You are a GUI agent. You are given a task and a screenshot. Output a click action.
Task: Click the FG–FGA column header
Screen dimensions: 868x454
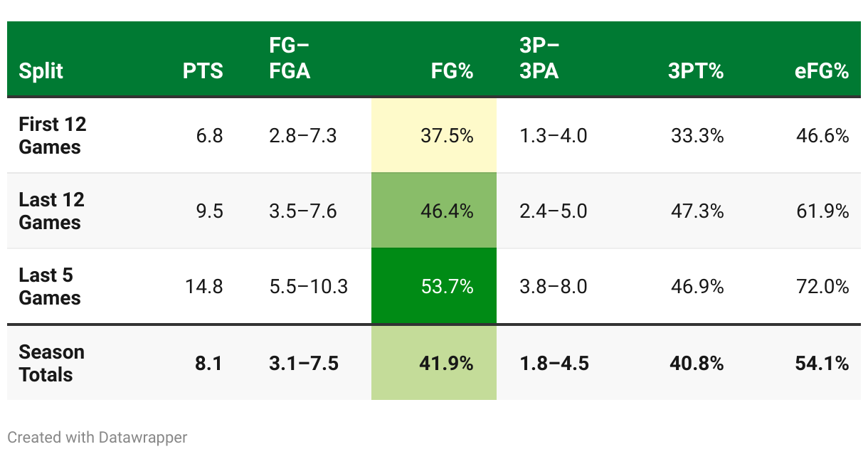(x=290, y=60)
